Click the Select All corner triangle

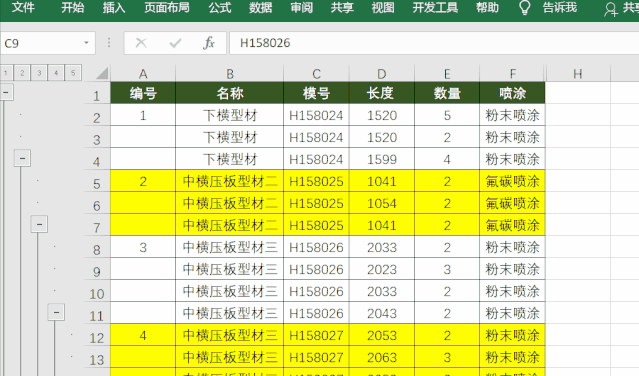[x=102, y=73]
